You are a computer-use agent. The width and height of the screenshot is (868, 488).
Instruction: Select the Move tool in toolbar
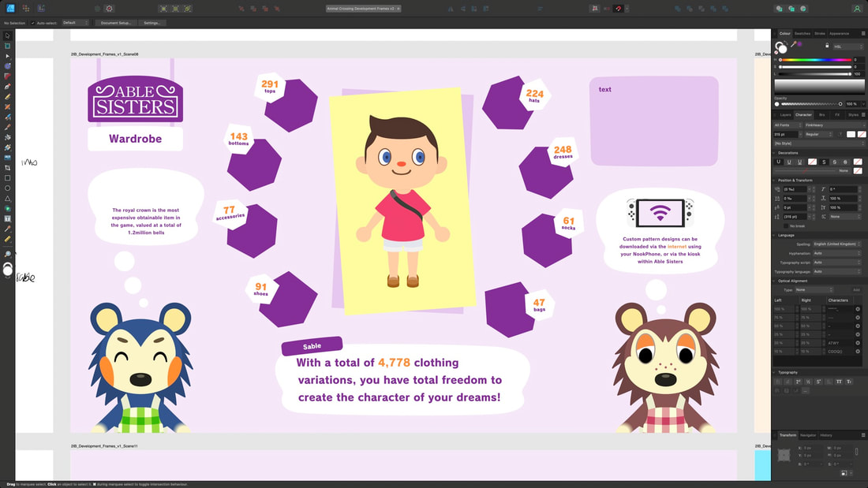(x=7, y=35)
